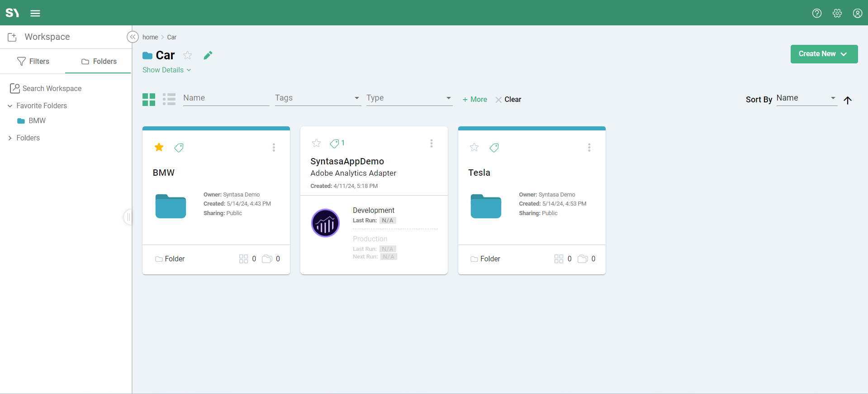Select the Folders tab
The image size is (868, 394).
coord(99,61)
